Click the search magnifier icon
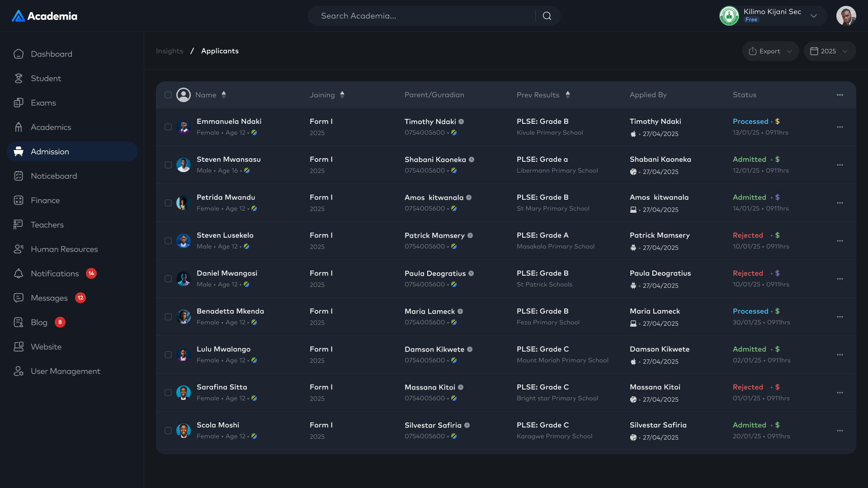The width and height of the screenshot is (868, 488). tap(547, 16)
